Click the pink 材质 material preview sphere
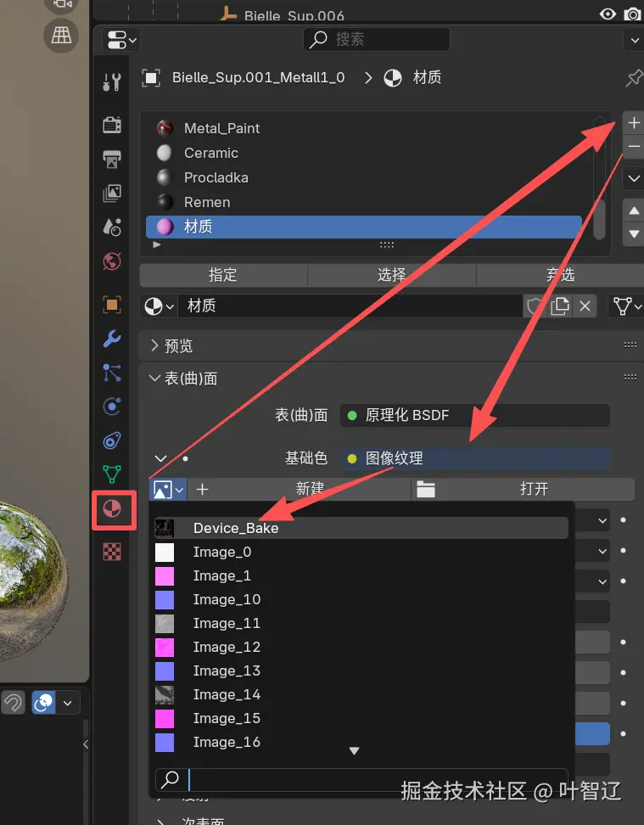Image resolution: width=644 pixels, height=825 pixels. pyautogui.click(x=165, y=227)
